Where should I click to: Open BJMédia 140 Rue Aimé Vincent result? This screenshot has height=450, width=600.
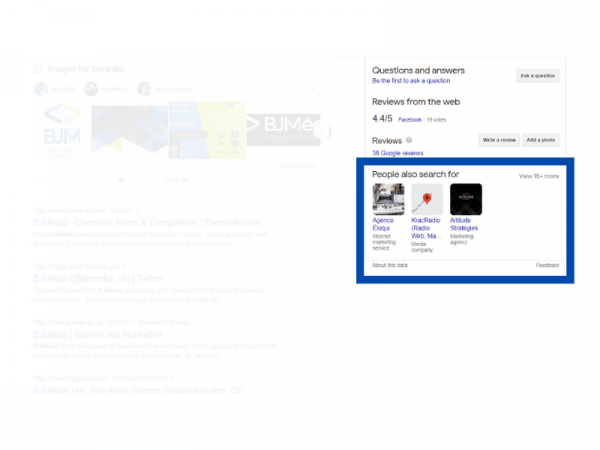143,390
